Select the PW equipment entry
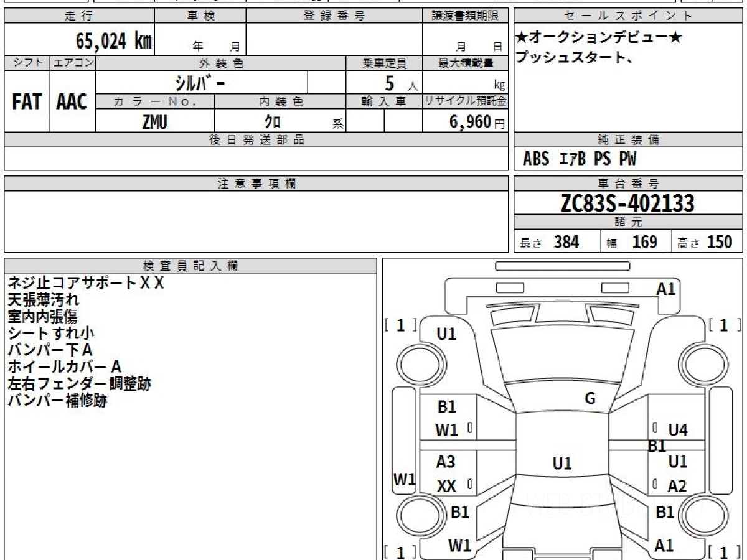 pos(628,159)
